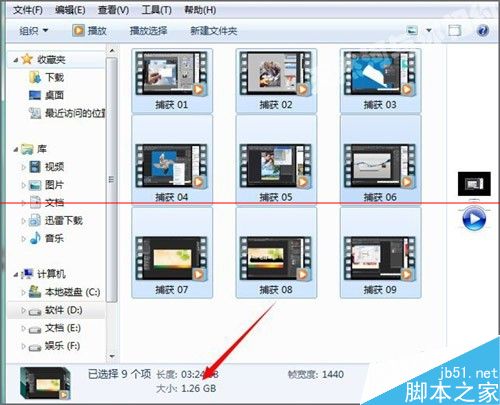Change view with the view icon
This screenshot has width=500, height=405.
point(412,31)
